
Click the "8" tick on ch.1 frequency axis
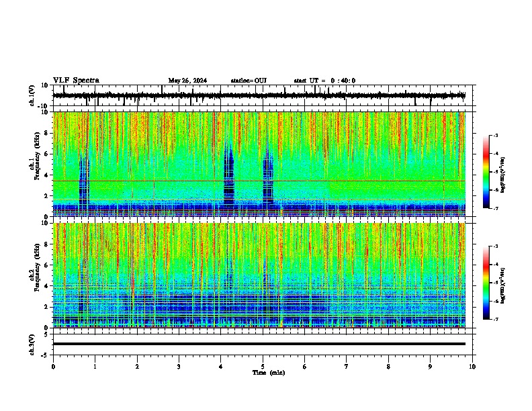click(47, 133)
